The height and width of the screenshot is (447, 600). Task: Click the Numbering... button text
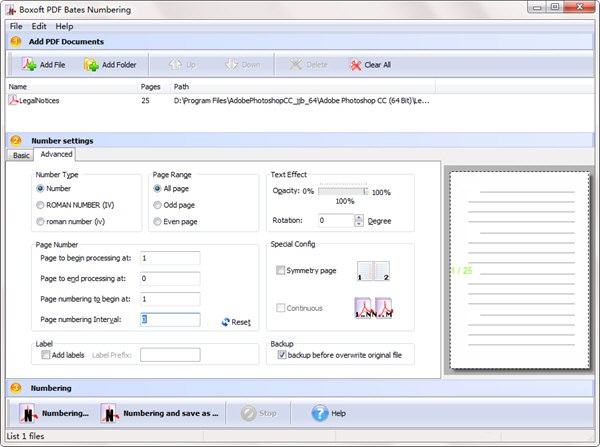coord(65,413)
